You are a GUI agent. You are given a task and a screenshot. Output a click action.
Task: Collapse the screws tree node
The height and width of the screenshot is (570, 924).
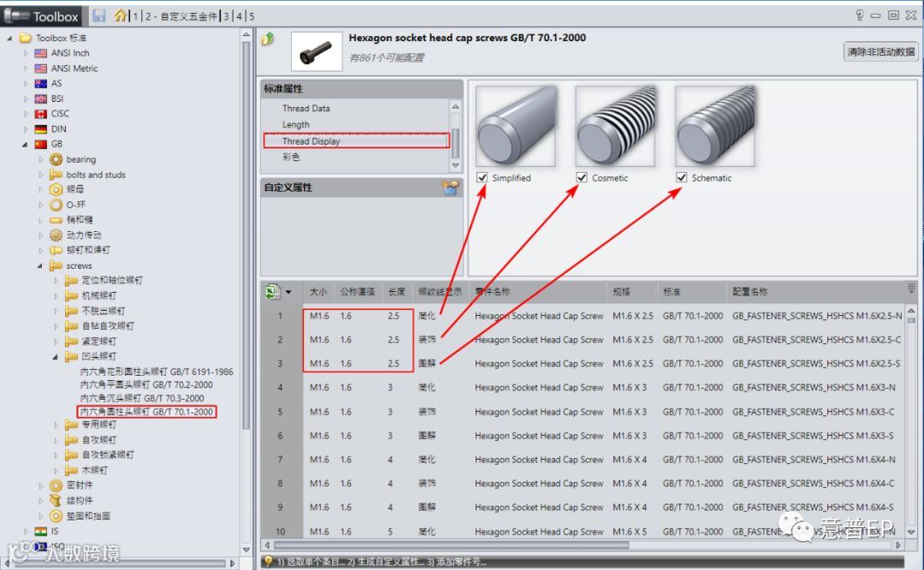tap(40, 266)
